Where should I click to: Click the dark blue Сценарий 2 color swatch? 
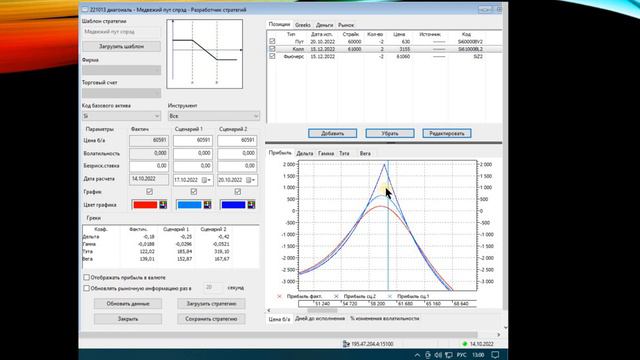[x=233, y=205]
